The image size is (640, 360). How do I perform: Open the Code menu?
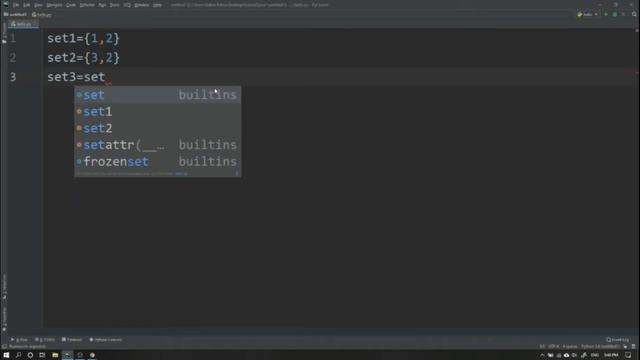click(x=71, y=5)
